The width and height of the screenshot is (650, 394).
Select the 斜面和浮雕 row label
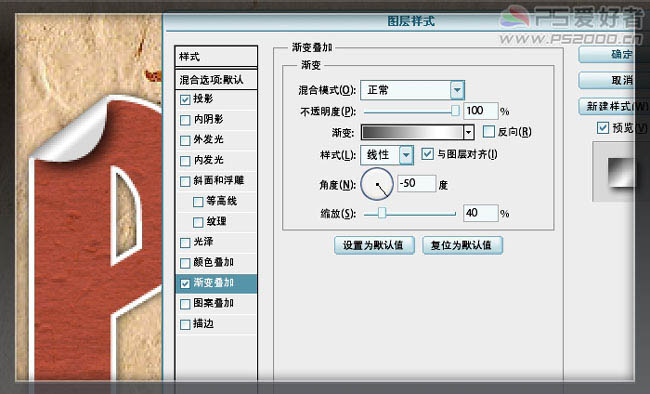click(x=218, y=180)
